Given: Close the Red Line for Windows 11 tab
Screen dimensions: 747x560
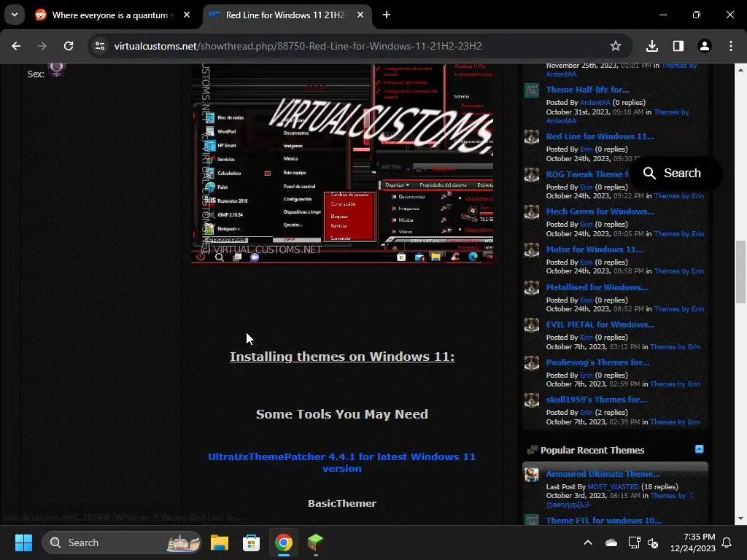Looking at the screenshot, I should coord(360,15).
